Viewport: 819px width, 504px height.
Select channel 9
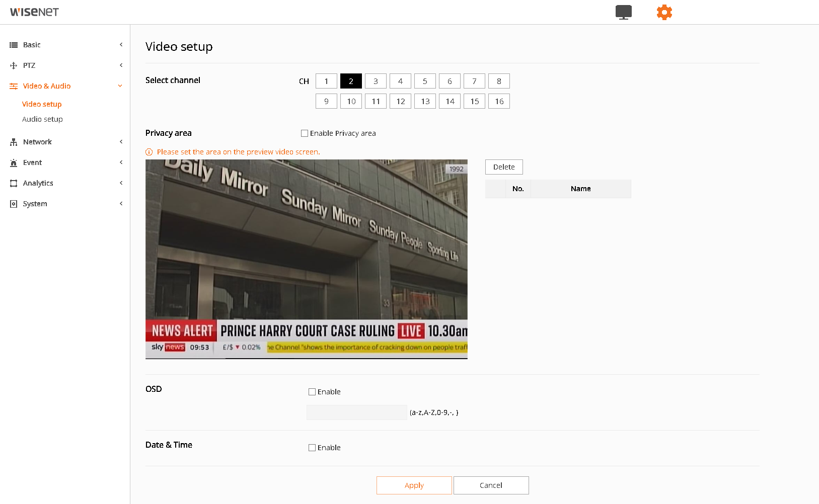pyautogui.click(x=326, y=101)
